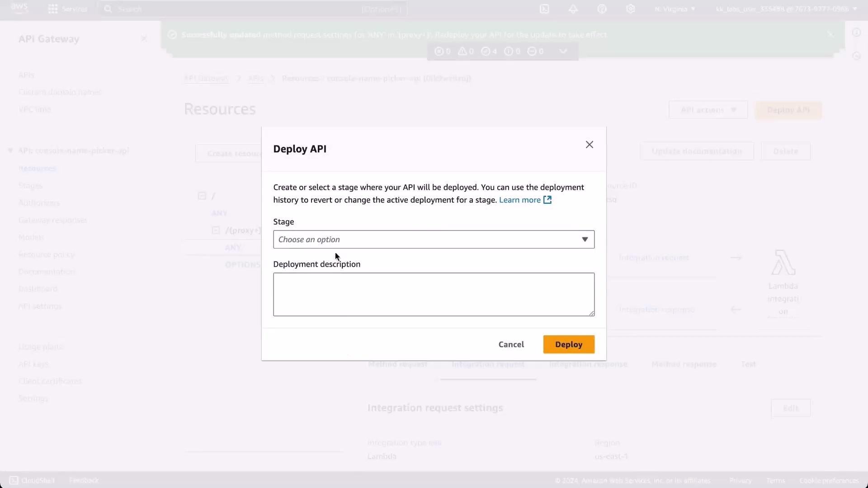This screenshot has height=488, width=868.
Task: Click the Feedback link in footer
Action: (84, 480)
